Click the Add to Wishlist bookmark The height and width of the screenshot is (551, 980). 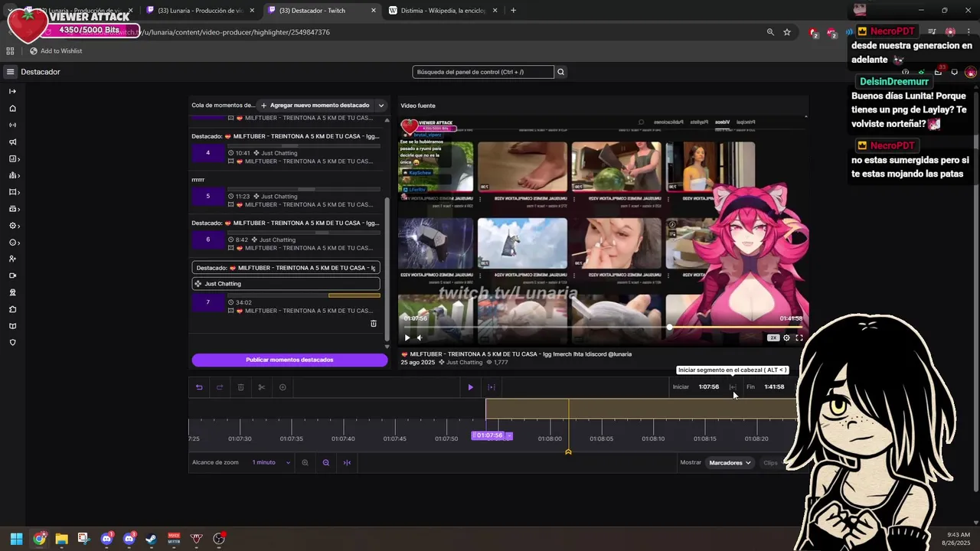(56, 51)
